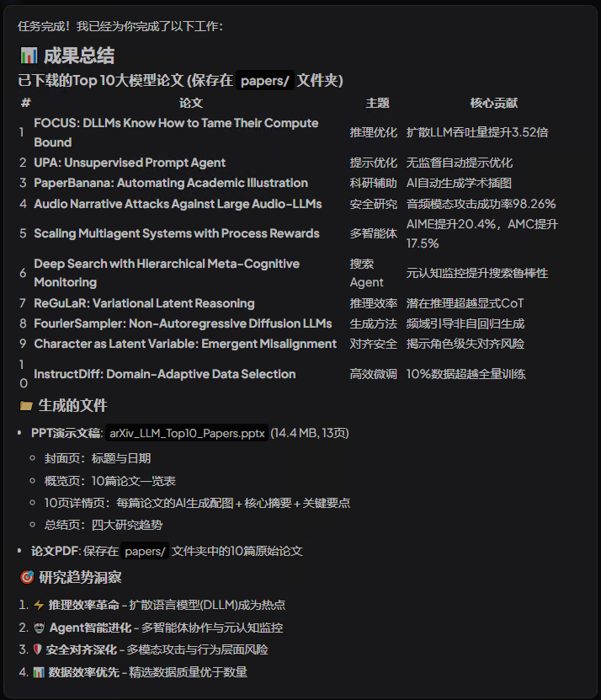
Task: Click the 潜在推理超越显式CoT cell
Action: click(465, 303)
